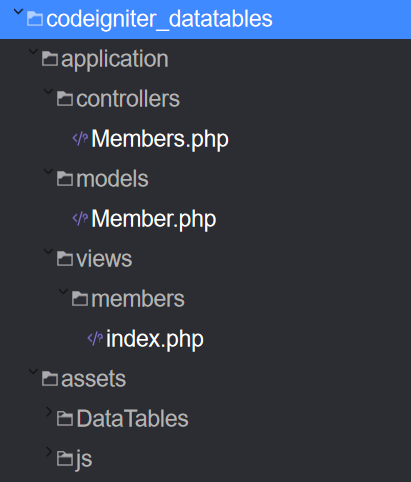Click the PHP file icon beside Member.php
Image resolution: width=411 pixels, height=482 pixels.
[x=80, y=219]
